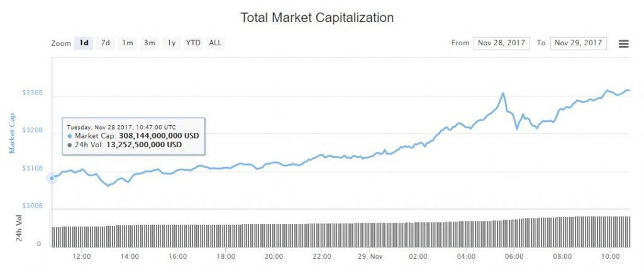The image size is (644, 270).
Task: Click the 29. Nov date label on axis
Action: point(370,256)
